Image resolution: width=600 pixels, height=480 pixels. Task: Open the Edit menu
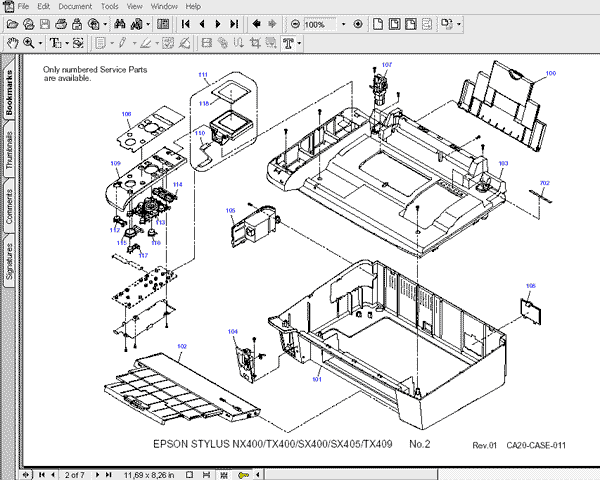tap(44, 6)
